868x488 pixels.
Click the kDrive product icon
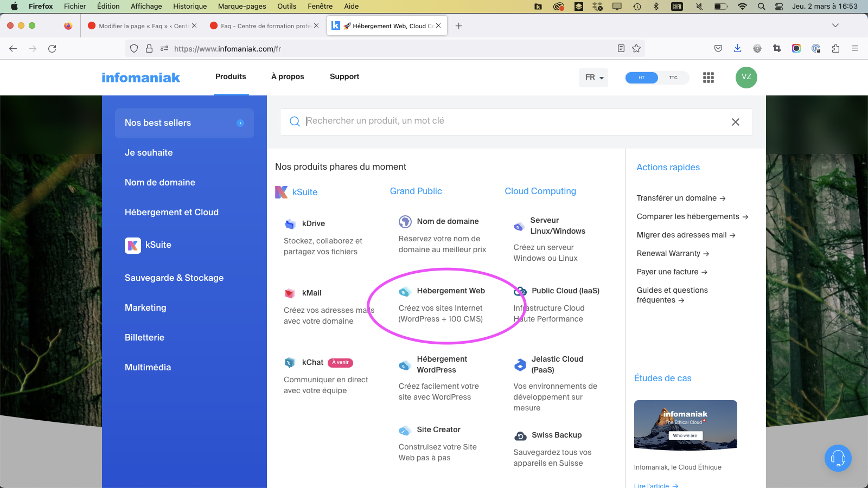pyautogui.click(x=290, y=223)
